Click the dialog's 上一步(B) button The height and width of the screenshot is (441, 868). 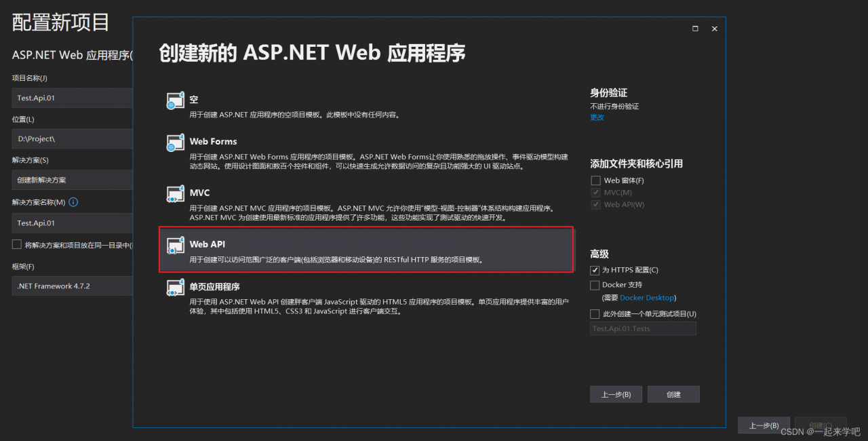[x=616, y=394]
